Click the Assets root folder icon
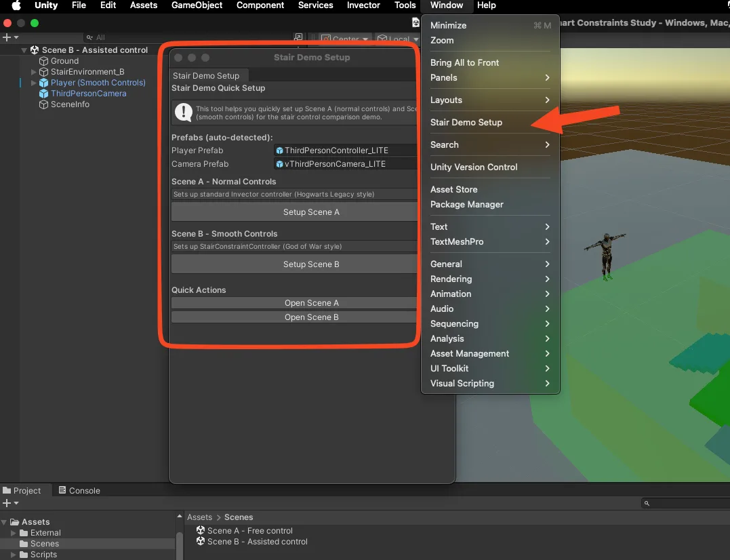Image resolution: width=730 pixels, height=560 pixels. [x=15, y=522]
